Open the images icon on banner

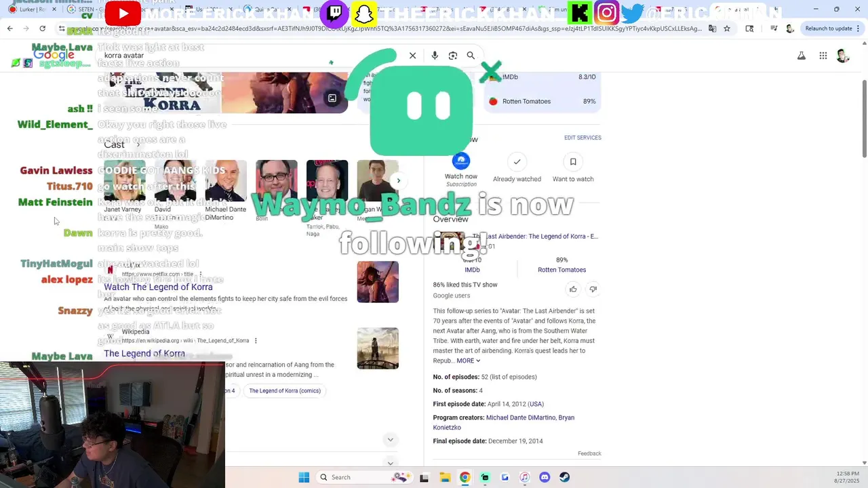coord(332,98)
